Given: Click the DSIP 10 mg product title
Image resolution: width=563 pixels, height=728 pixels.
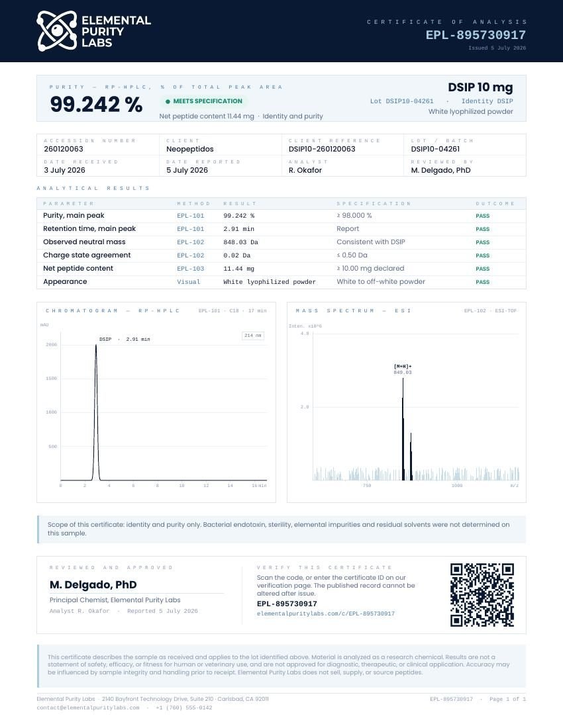Looking at the screenshot, I should coord(480,87).
